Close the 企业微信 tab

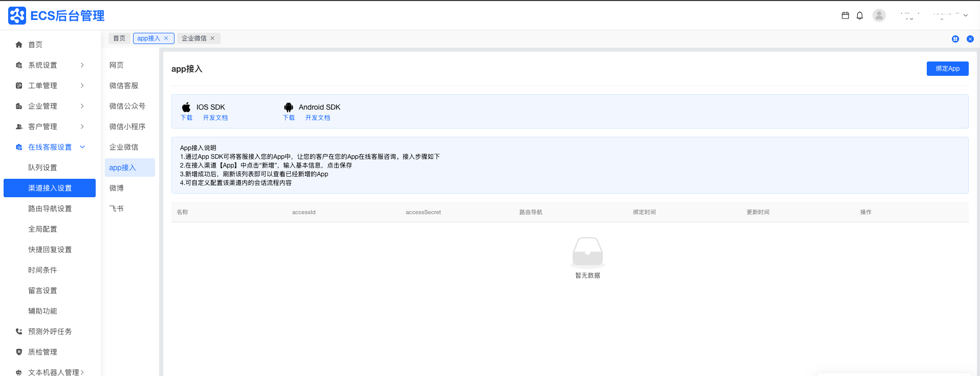point(212,38)
